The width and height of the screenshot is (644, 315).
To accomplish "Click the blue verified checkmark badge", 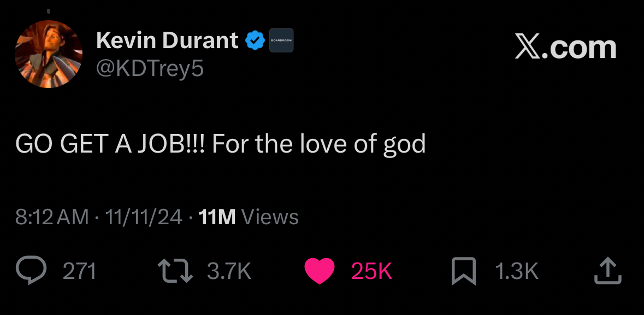I will tap(254, 40).
